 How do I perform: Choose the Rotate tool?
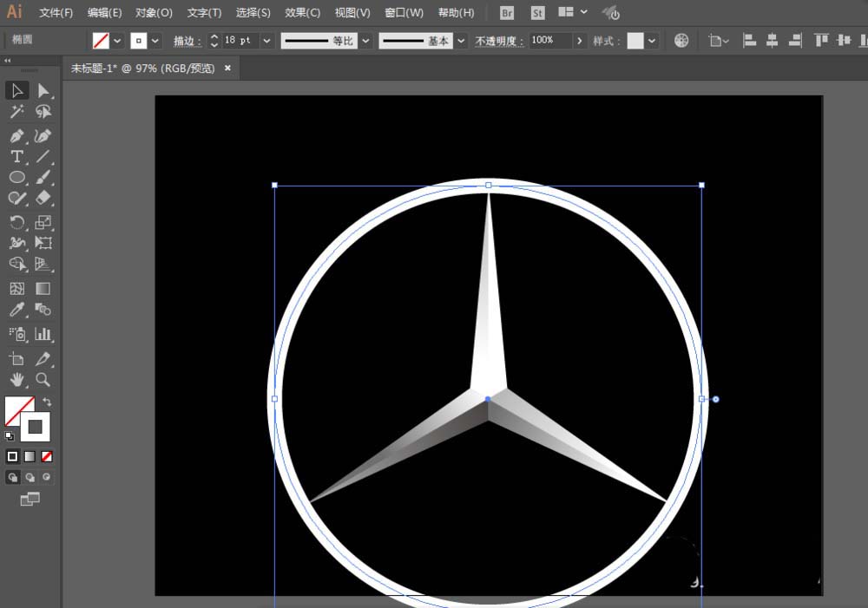point(16,222)
